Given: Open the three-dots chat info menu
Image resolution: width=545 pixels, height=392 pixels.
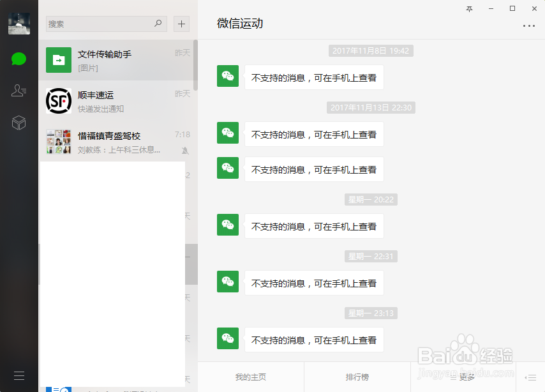Looking at the screenshot, I should [x=529, y=26].
